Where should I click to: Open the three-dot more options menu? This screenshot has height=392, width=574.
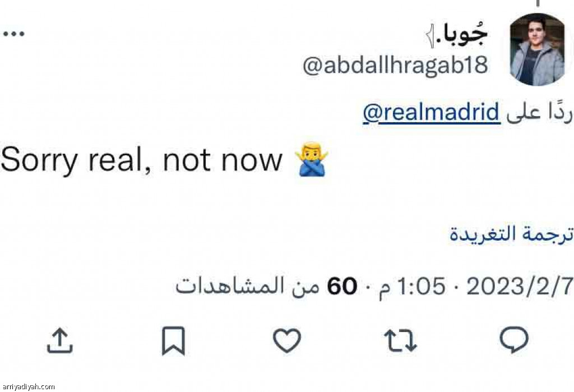(14, 34)
